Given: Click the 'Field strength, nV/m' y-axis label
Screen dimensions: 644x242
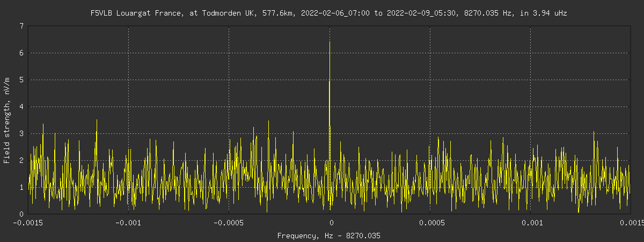Looking at the screenshot, I should tap(6, 120).
